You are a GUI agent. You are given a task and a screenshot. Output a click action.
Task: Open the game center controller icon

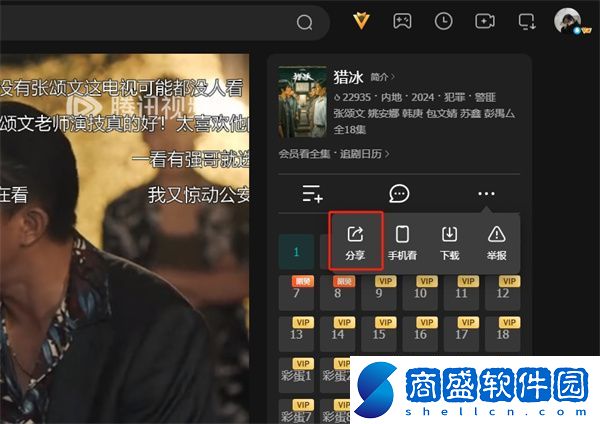(x=402, y=21)
